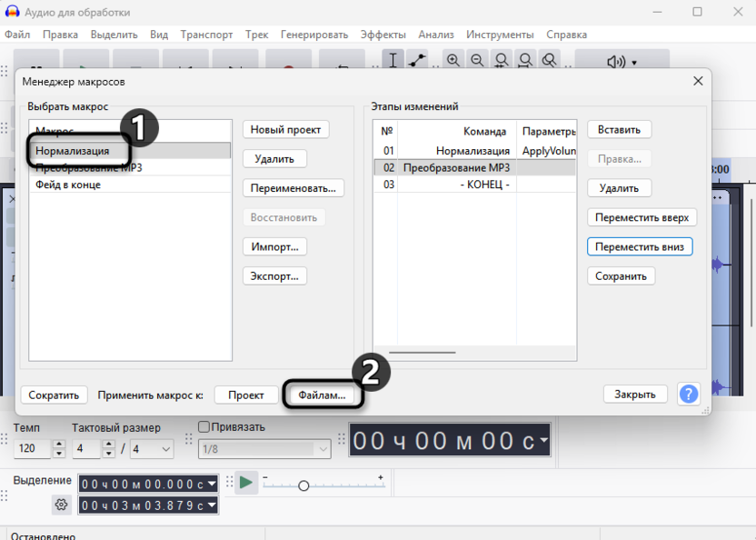Click the blue help question mark icon
The height and width of the screenshot is (540, 756).
689,394
